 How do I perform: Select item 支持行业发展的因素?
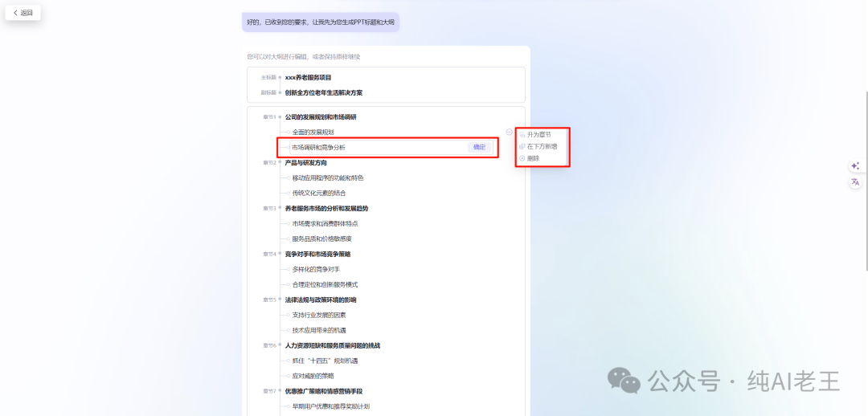(319, 316)
